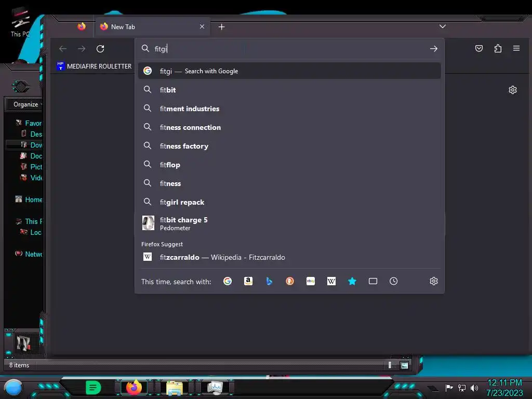Choose 'fitbit charge 5' Pedometer suggestion

click(289, 223)
